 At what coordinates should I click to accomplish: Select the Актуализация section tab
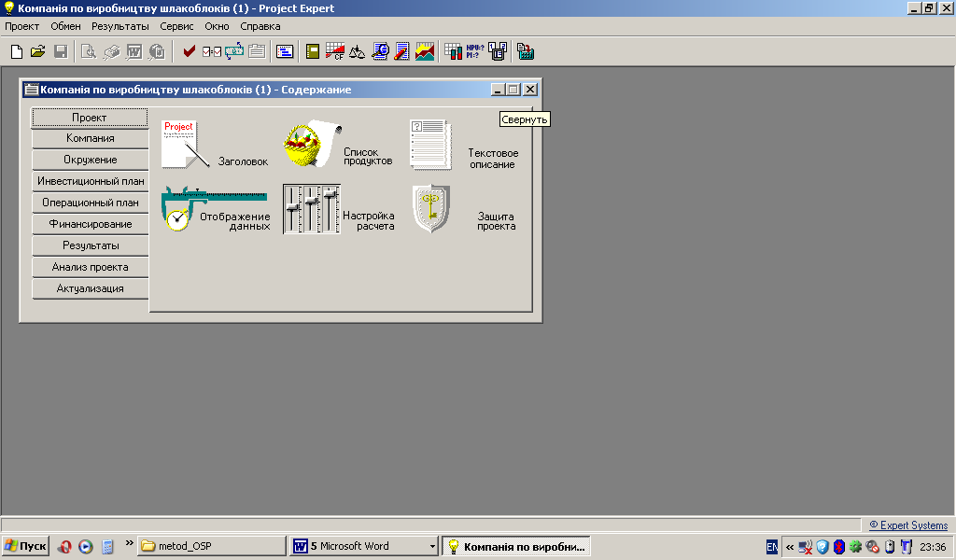click(90, 288)
